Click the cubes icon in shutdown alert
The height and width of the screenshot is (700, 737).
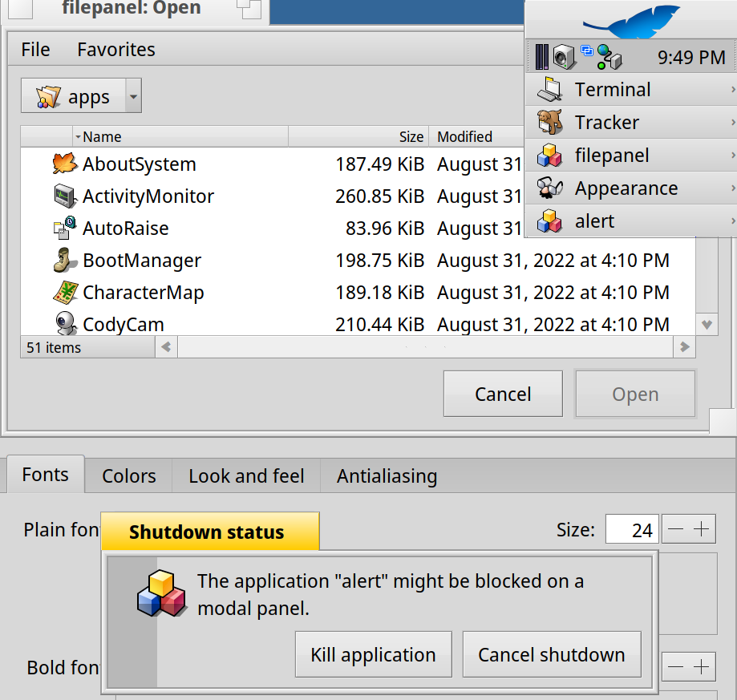coord(161,593)
